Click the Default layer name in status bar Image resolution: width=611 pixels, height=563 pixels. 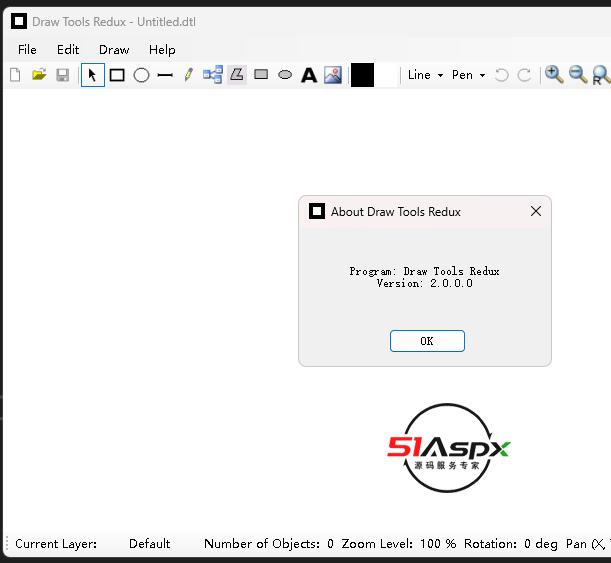tap(150, 544)
